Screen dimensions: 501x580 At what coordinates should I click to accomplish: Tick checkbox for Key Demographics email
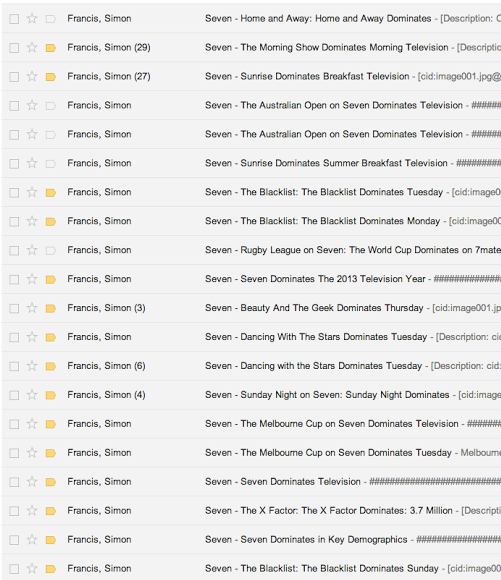[14, 540]
